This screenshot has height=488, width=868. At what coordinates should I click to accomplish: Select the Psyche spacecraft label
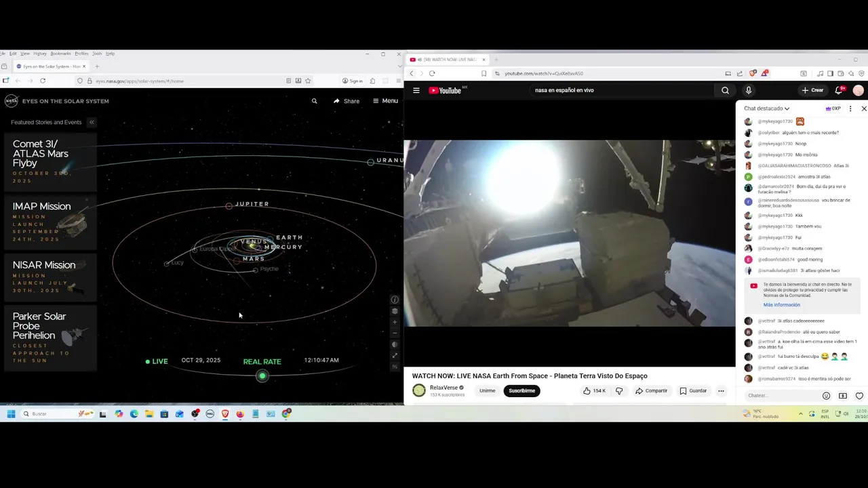point(269,269)
